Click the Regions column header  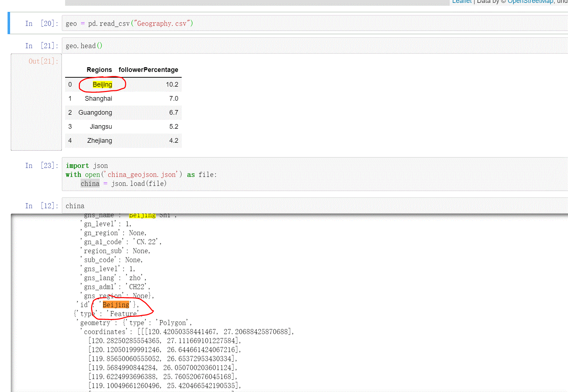tap(99, 70)
